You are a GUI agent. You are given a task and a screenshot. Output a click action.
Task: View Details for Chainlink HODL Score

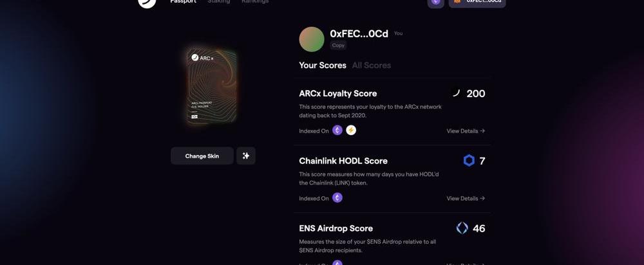tap(466, 198)
